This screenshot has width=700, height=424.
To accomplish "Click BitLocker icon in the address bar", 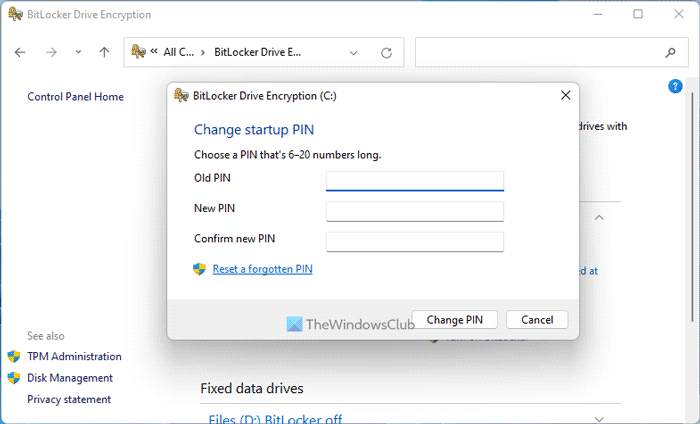I will click(x=138, y=52).
